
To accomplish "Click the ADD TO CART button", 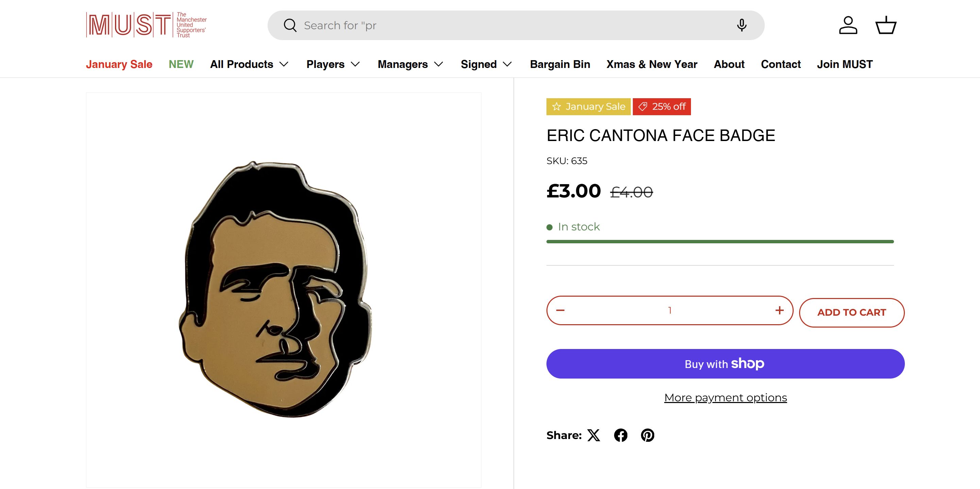I will point(851,312).
